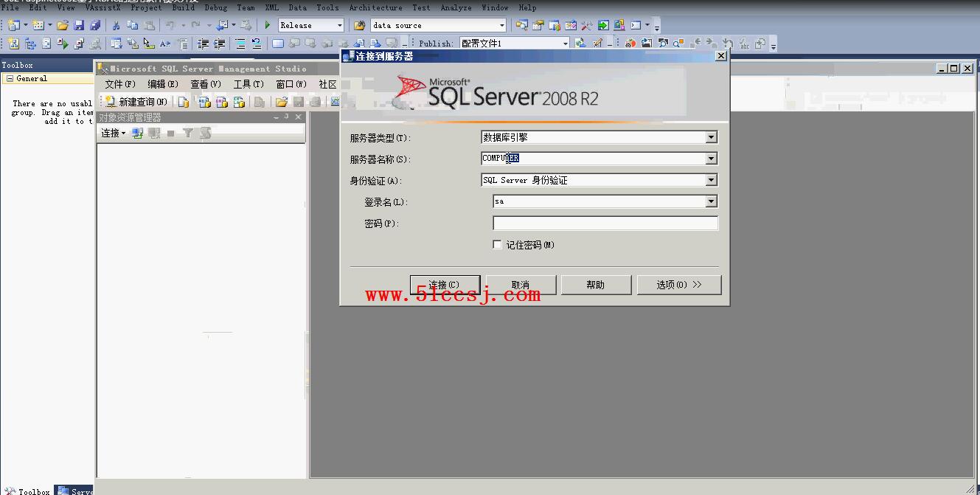Open the Analyze menu
The image size is (980, 495).
[x=456, y=7]
